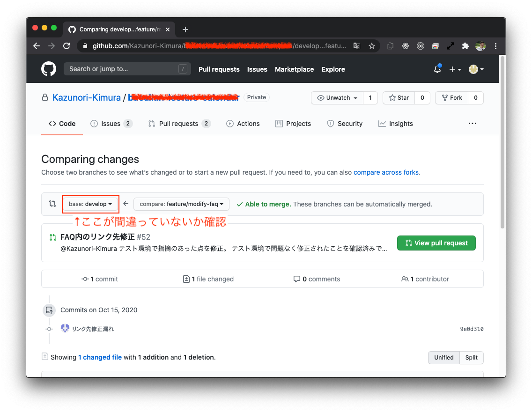
Task: Click the React DevTools extension icon
Action: [x=406, y=46]
